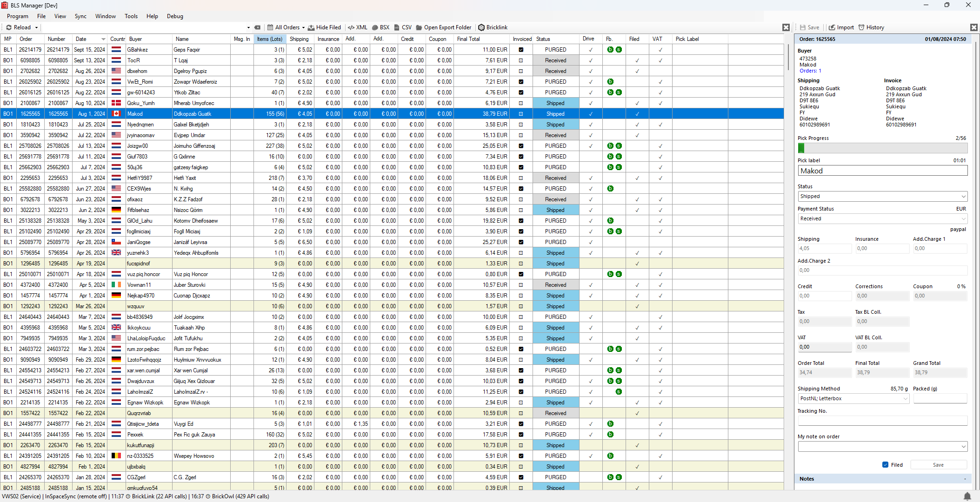Open the Program menu
This screenshot has width=980, height=502.
coord(18,16)
